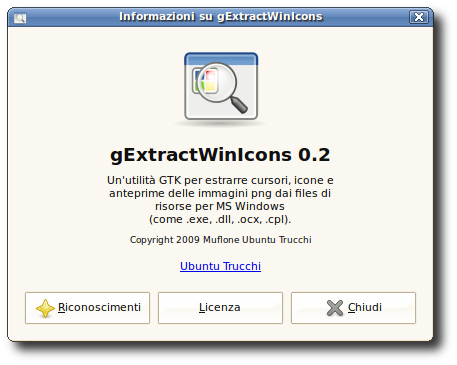The image size is (457, 365).
Task: Click the gExtractWinIcons 0.2 title text
Action: click(x=220, y=155)
